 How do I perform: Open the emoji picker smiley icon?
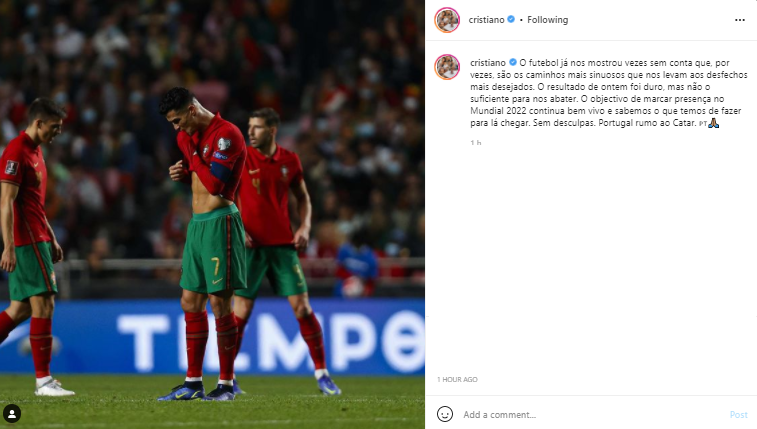click(x=445, y=414)
